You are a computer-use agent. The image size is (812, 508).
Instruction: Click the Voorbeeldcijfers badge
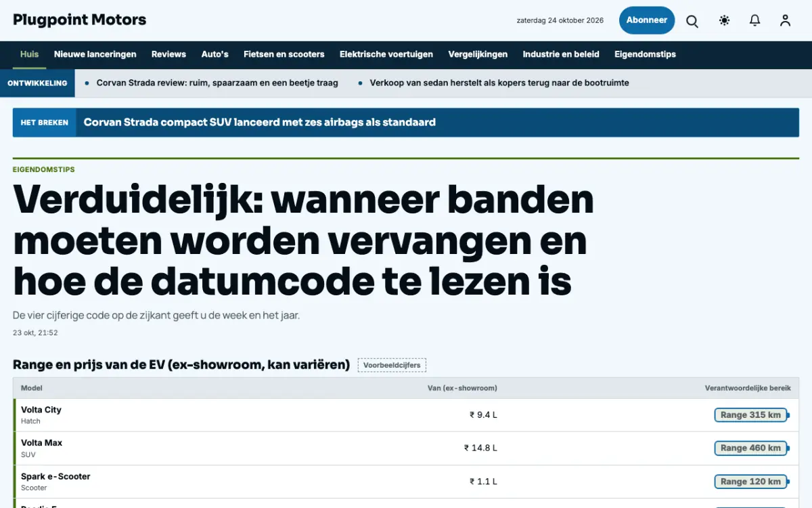pos(392,365)
